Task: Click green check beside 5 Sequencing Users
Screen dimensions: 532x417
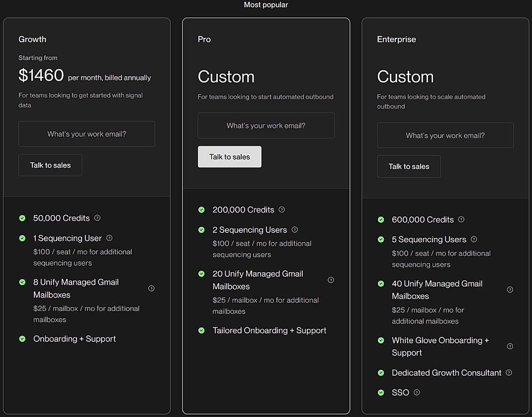Action: pos(381,239)
